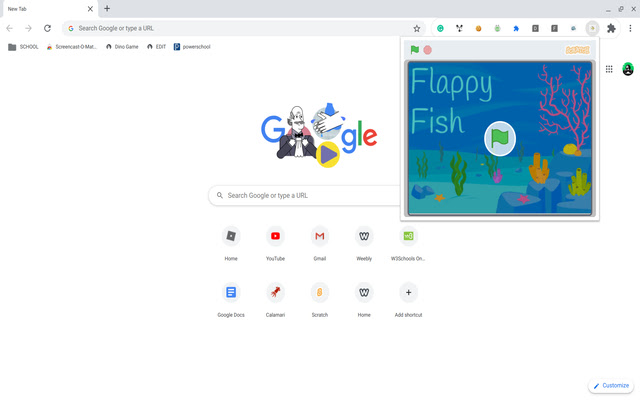
Task: Open the Gmail shortcut
Action: (x=320, y=243)
